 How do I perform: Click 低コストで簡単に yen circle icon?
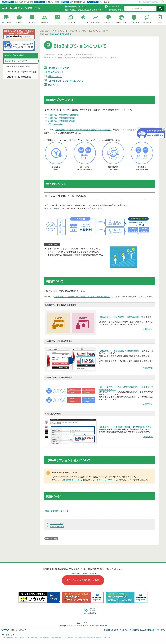point(56,153)
